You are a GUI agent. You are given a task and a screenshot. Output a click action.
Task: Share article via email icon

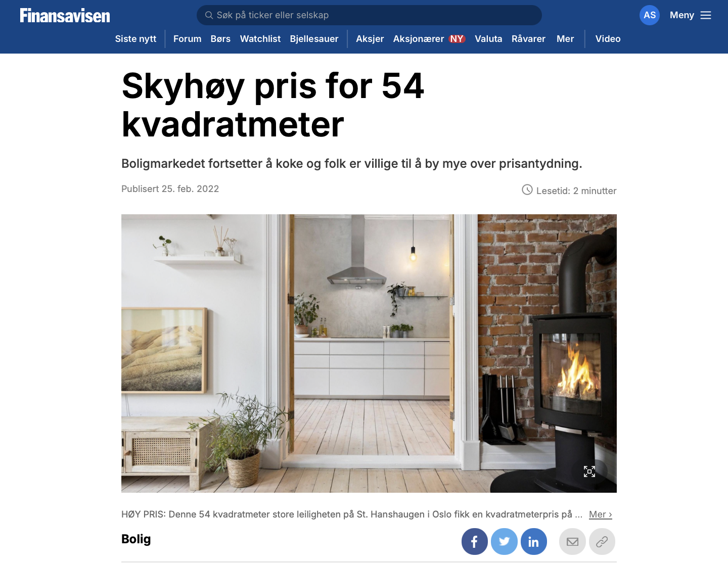point(572,542)
